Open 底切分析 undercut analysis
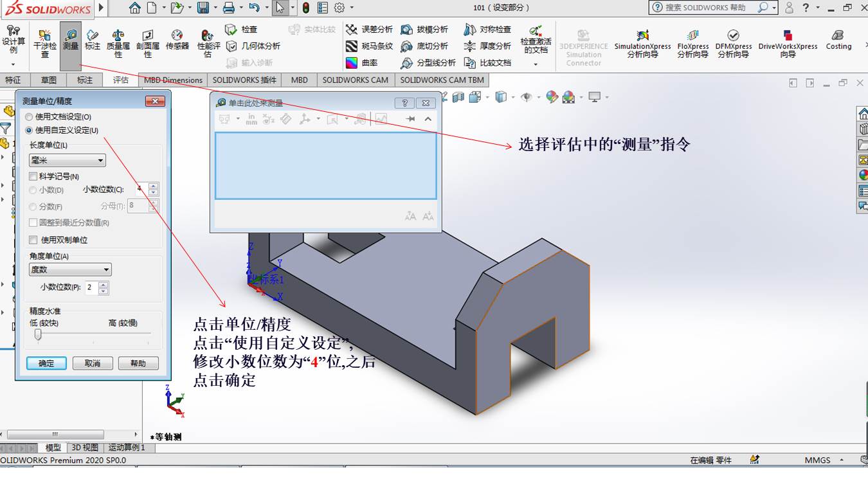The image size is (868, 488). click(x=424, y=46)
